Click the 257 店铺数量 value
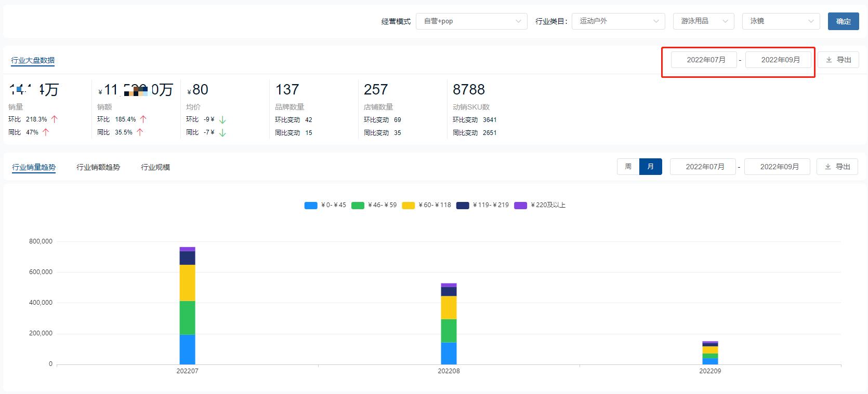 click(376, 90)
